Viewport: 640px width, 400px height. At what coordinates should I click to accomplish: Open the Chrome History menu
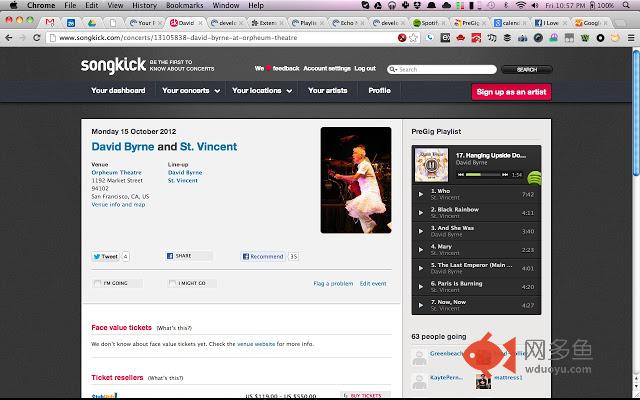point(144,5)
